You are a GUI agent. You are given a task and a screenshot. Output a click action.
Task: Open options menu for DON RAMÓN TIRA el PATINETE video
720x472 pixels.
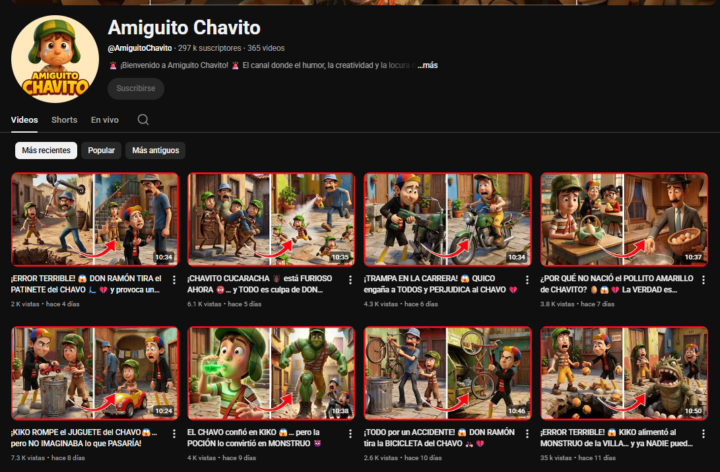coord(174,280)
